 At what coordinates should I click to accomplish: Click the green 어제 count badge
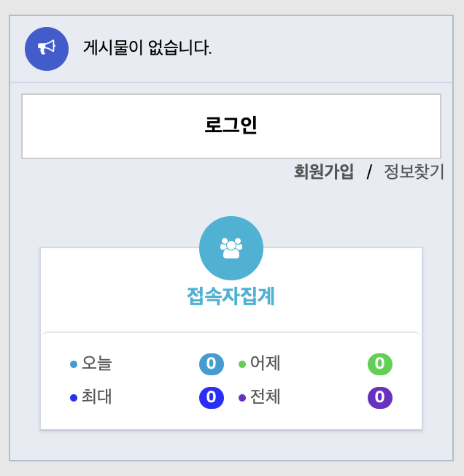pyautogui.click(x=379, y=364)
